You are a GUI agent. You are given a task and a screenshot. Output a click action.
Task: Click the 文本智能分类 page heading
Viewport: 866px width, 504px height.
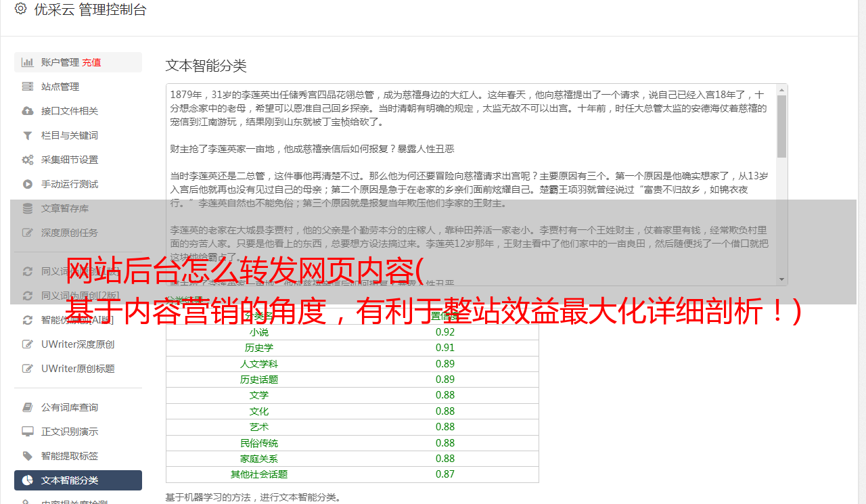[x=206, y=66]
